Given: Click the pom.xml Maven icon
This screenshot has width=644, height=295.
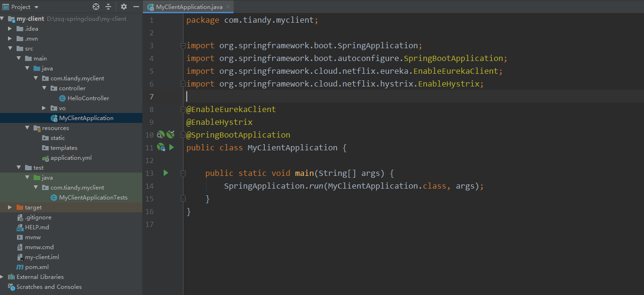Looking at the screenshot, I should (20, 267).
